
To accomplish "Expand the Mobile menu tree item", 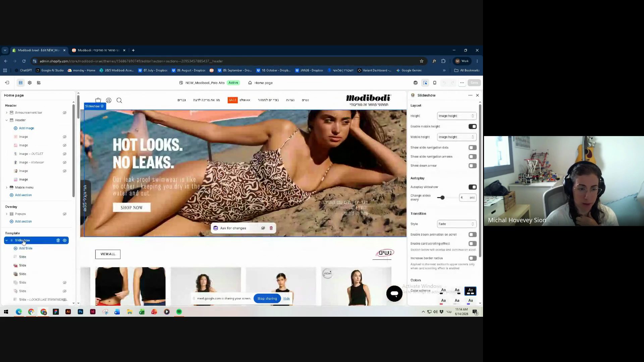I will point(6,188).
